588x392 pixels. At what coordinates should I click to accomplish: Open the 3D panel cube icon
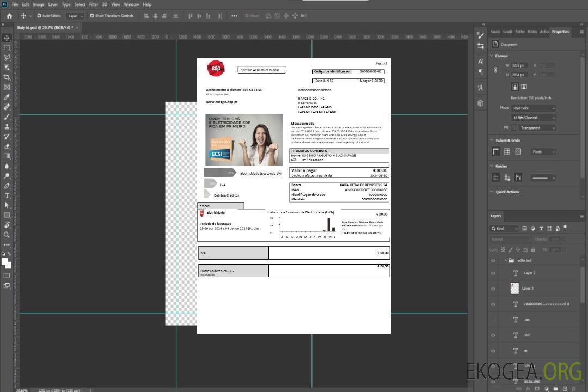point(480,103)
